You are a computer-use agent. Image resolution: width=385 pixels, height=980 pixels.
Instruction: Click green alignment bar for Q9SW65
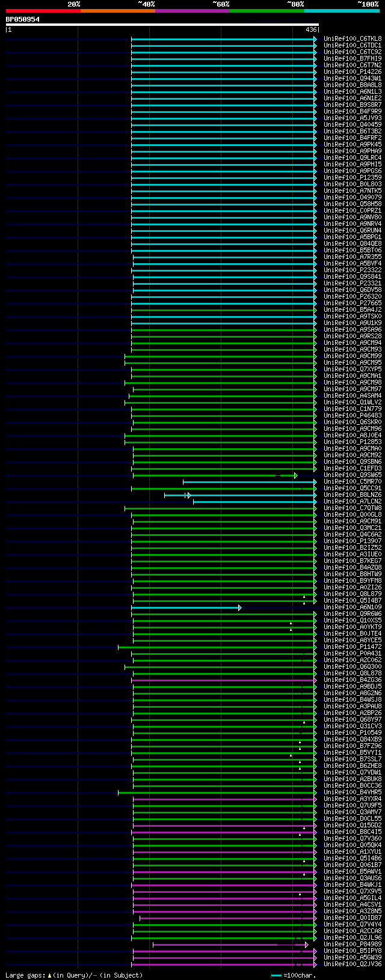click(215, 475)
